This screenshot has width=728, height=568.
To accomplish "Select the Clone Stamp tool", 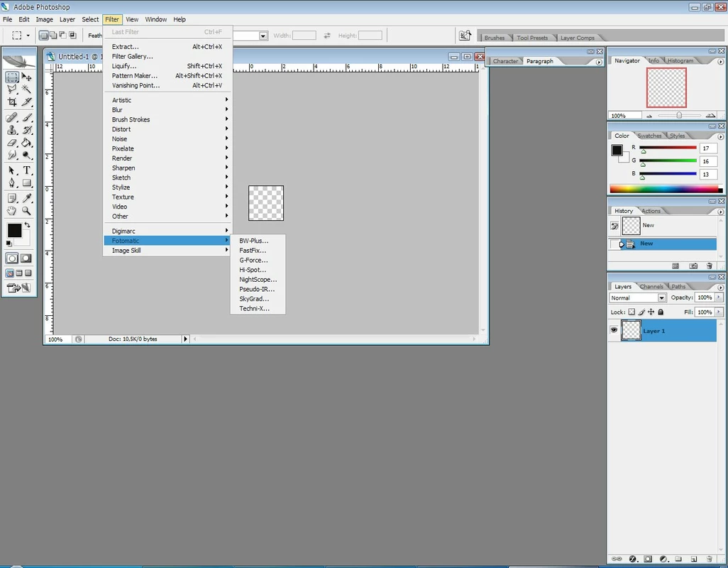I will pos(12,130).
